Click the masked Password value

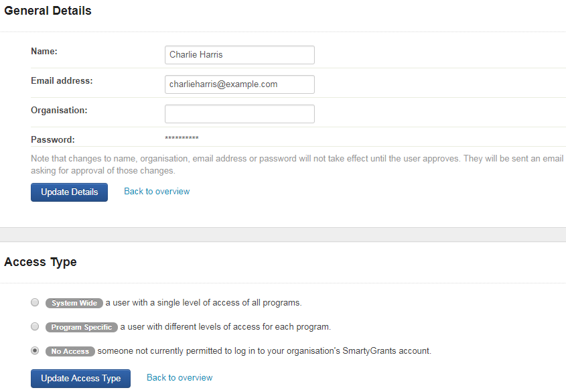[182, 139]
